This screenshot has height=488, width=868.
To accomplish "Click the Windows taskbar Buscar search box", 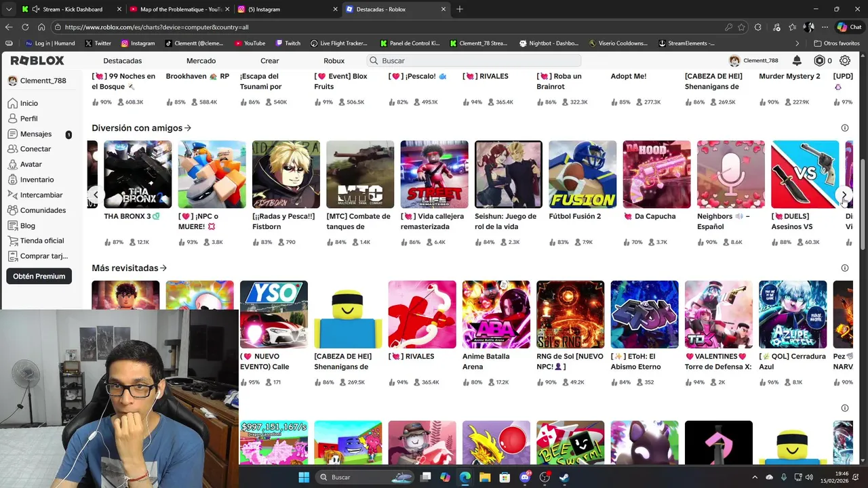I will [x=366, y=477].
